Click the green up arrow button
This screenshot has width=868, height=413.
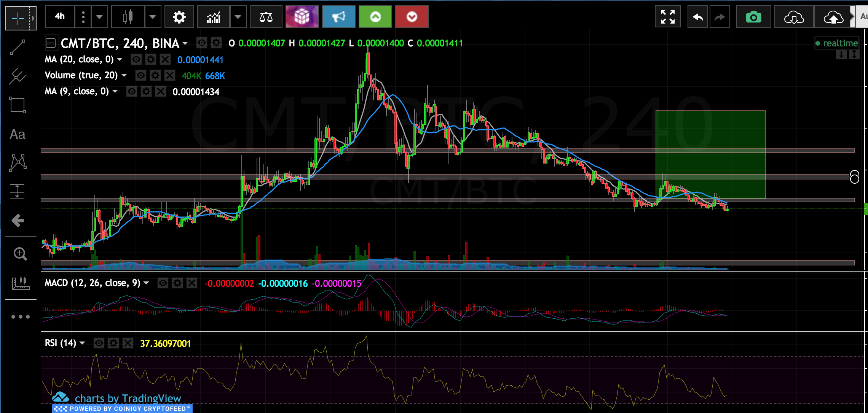(x=375, y=17)
